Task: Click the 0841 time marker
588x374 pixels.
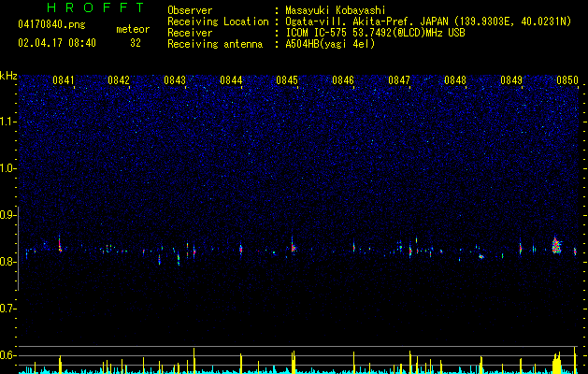Action: pyautogui.click(x=64, y=80)
